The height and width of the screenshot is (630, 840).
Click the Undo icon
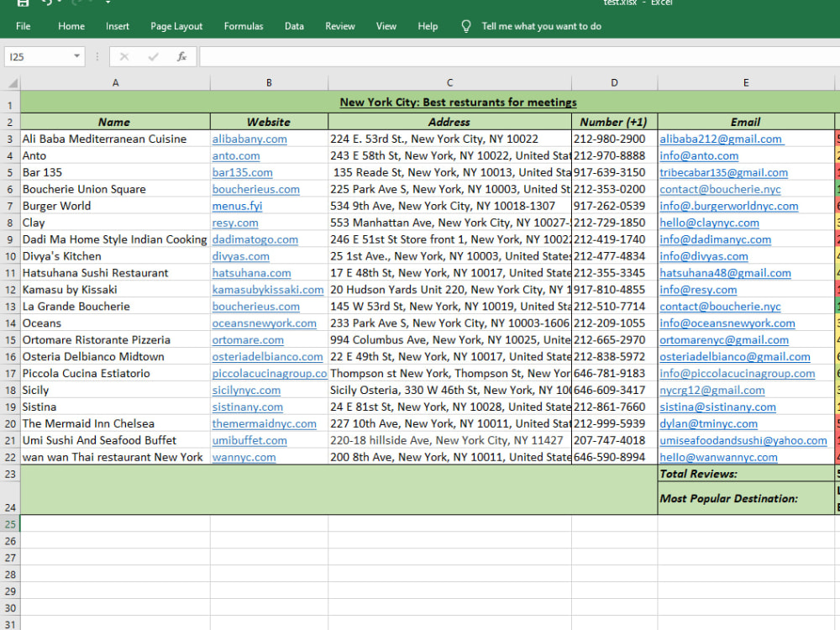(48, 4)
